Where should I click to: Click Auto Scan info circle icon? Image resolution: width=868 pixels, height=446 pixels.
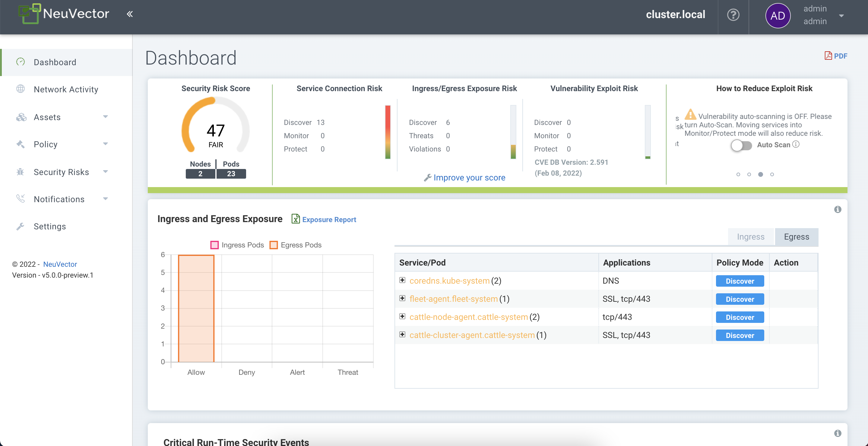click(x=796, y=144)
